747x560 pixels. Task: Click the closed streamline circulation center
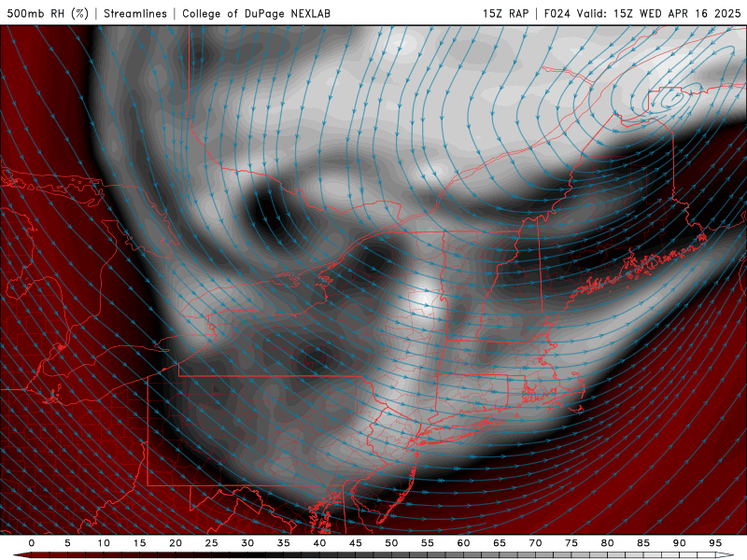(673, 100)
